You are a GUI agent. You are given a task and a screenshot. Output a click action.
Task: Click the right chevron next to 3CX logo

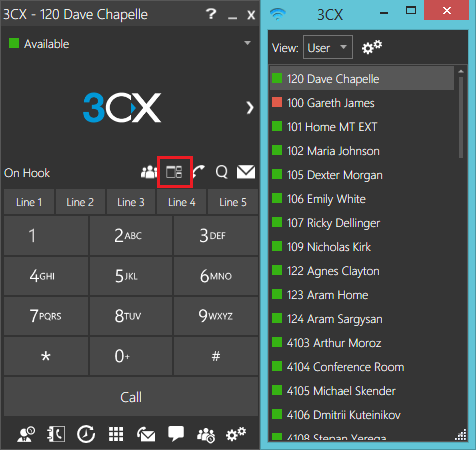pos(250,107)
